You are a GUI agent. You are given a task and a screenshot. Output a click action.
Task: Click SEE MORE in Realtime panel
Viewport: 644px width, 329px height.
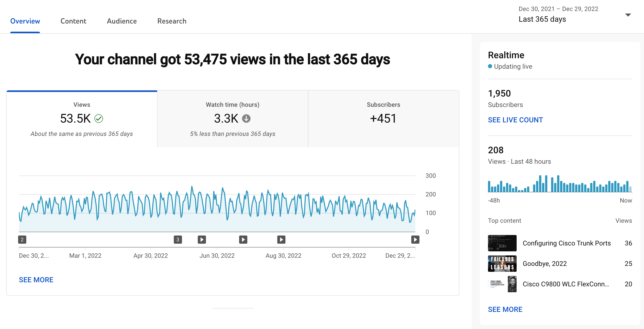505,310
